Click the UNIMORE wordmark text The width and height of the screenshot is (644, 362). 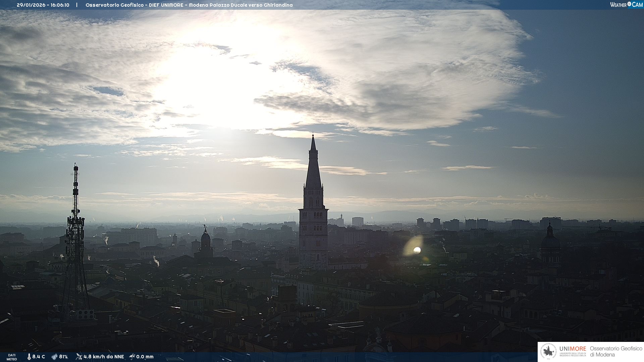point(573,349)
